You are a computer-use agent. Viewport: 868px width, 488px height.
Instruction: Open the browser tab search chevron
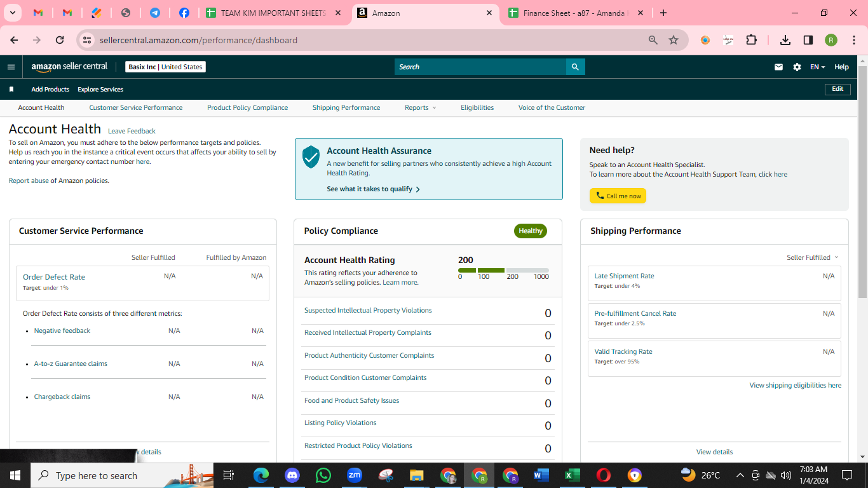coord(13,13)
